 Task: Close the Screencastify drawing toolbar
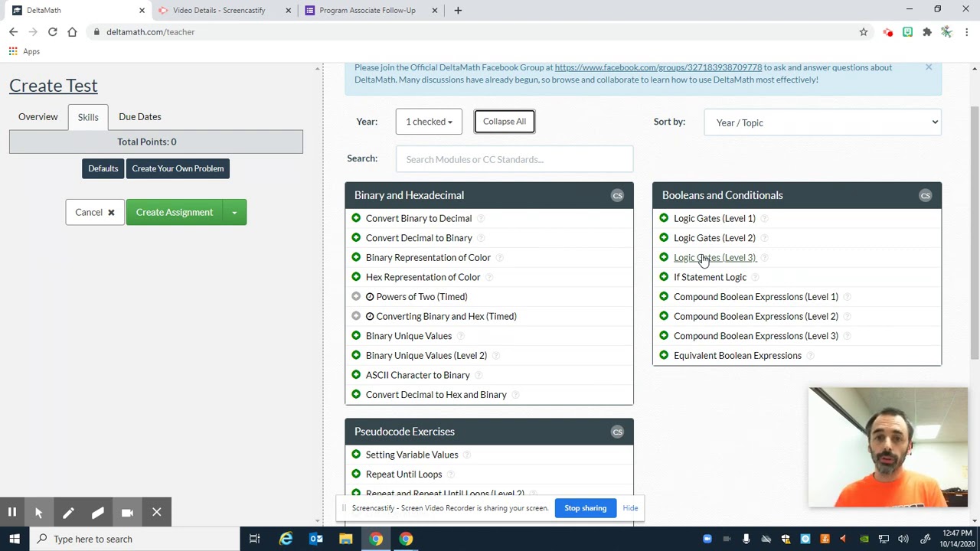pos(156,512)
